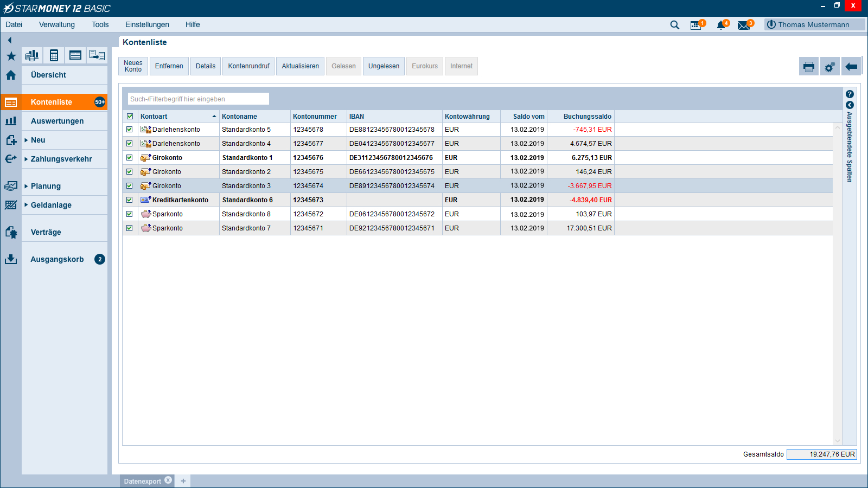868x488 pixels.
Task: Uncheck the Standardkonto 8 row checkbox
Action: tap(129, 214)
